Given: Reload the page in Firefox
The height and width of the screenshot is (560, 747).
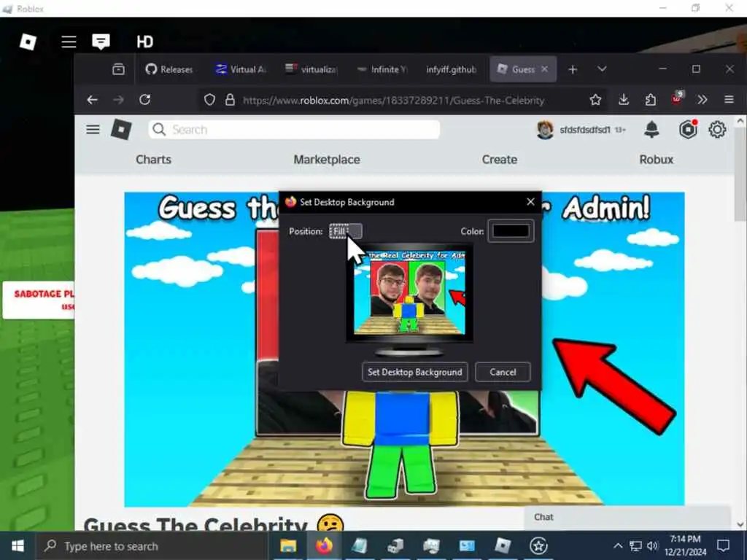Looking at the screenshot, I should tap(145, 99).
